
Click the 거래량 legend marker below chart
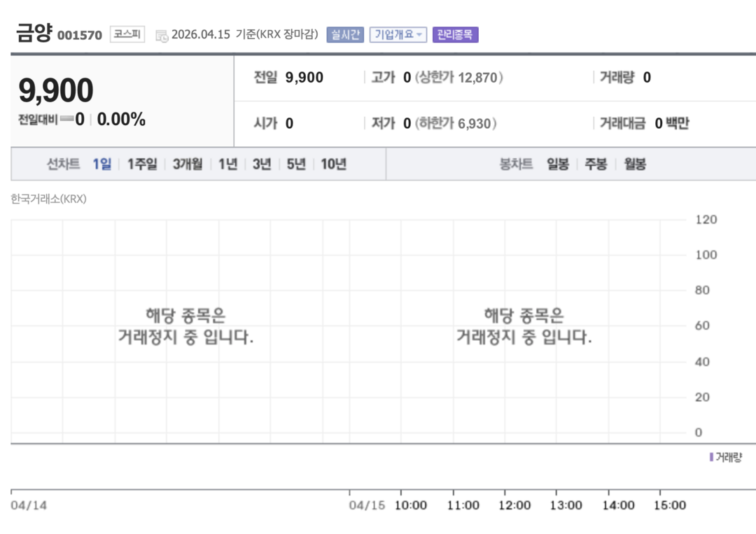(x=712, y=457)
